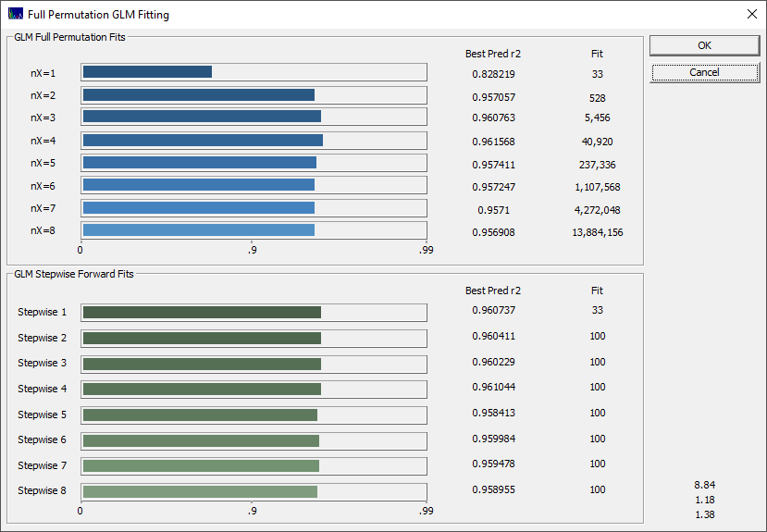Click the Stepwise 1 progress bar
This screenshot has height=532, width=767.
[x=254, y=313]
